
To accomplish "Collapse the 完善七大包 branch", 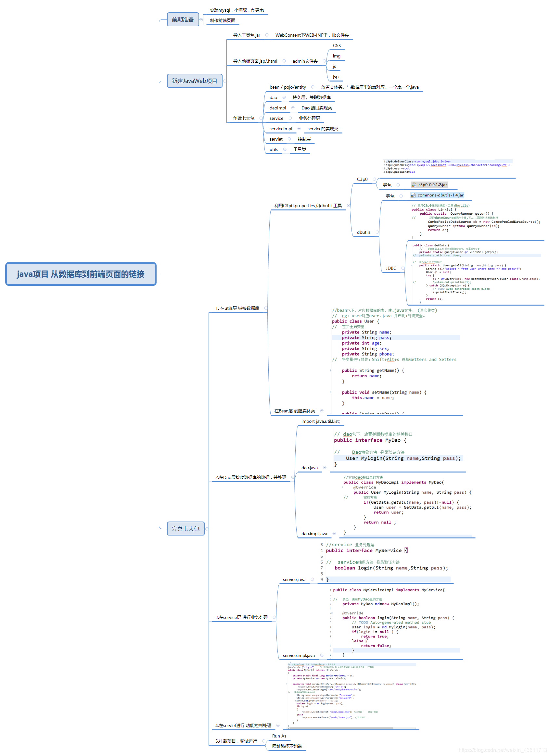I will [x=207, y=529].
